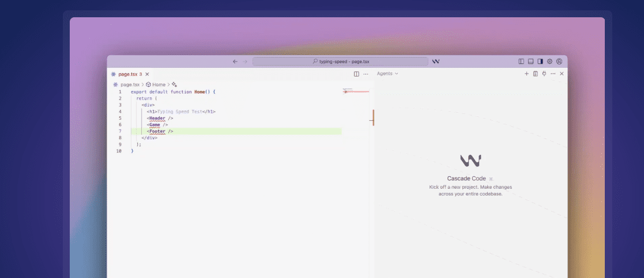Click Home in the breadcrumb path
Image resolution: width=644 pixels, height=278 pixels.
pyautogui.click(x=159, y=85)
